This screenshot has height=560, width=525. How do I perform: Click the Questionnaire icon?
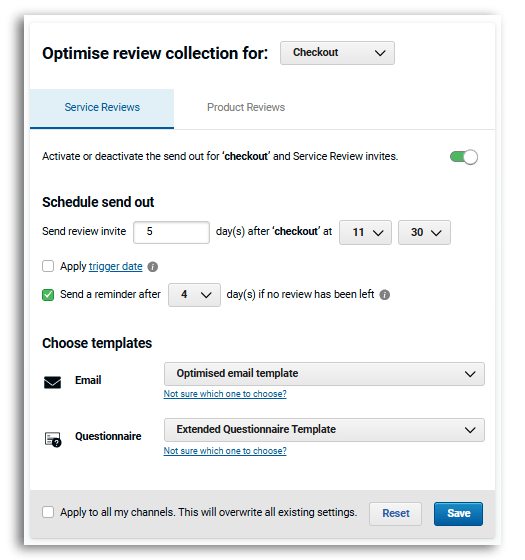click(x=53, y=439)
